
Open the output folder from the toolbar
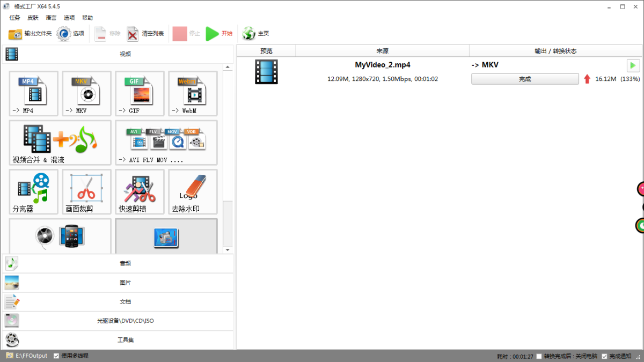click(30, 34)
